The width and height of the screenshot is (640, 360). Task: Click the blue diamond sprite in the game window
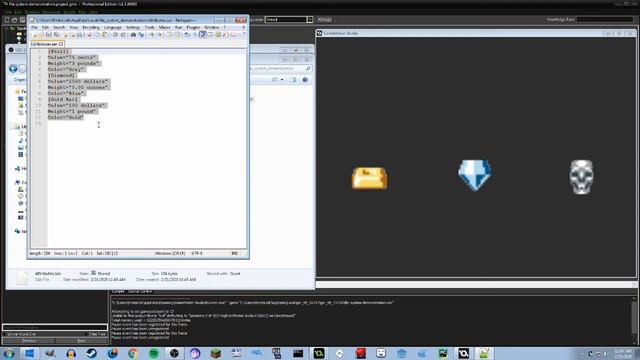(475, 175)
